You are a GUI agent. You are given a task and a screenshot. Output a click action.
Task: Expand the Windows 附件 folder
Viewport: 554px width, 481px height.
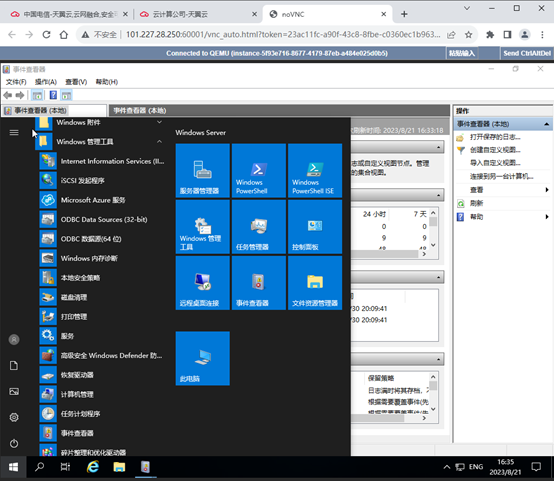coord(159,122)
